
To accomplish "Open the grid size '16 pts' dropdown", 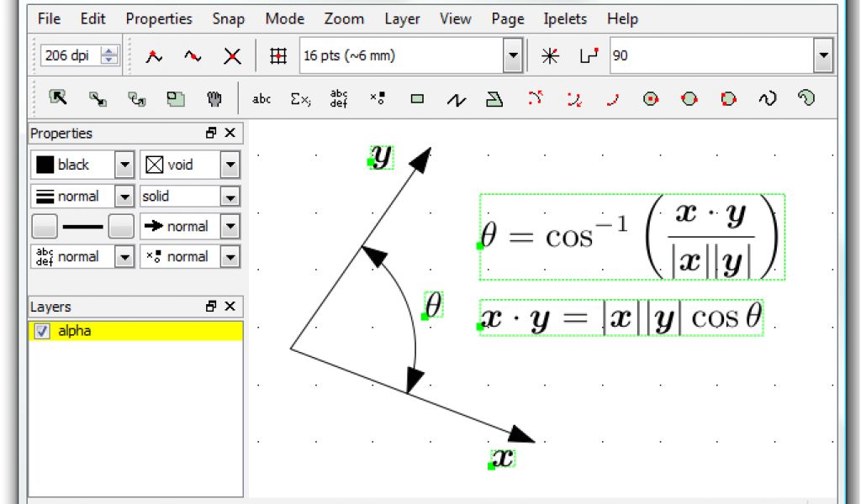I will click(x=513, y=56).
